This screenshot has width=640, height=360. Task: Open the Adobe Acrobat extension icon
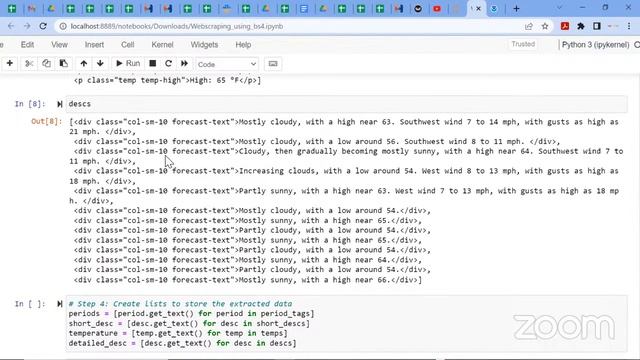565,26
